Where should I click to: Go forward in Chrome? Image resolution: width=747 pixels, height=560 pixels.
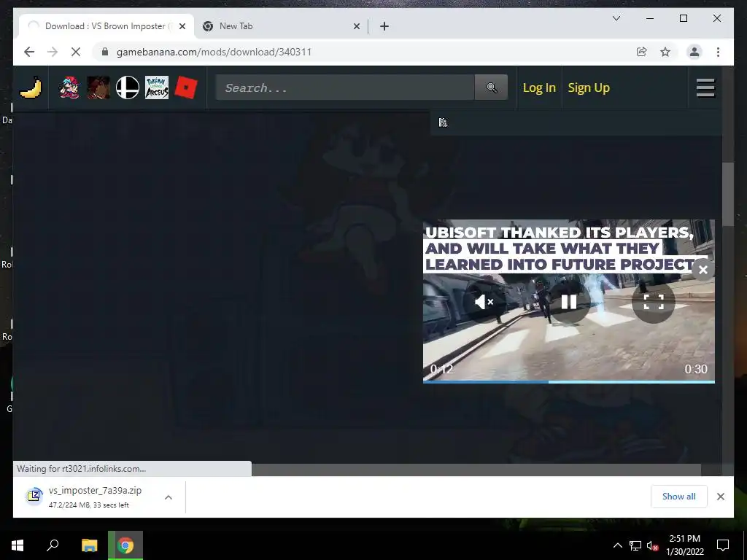point(53,52)
